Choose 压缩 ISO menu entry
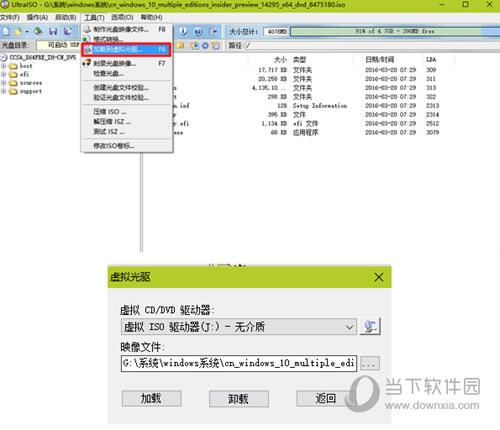The image size is (500, 430). (127, 111)
